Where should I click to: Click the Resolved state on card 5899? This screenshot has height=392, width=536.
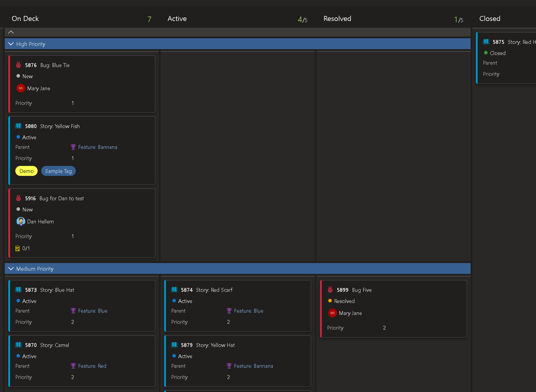[x=341, y=301]
